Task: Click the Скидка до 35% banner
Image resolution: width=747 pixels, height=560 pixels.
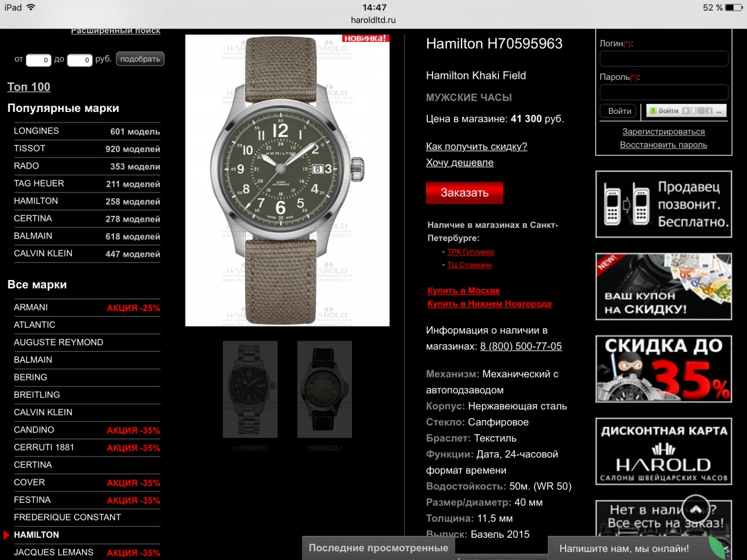Action: 664,369
